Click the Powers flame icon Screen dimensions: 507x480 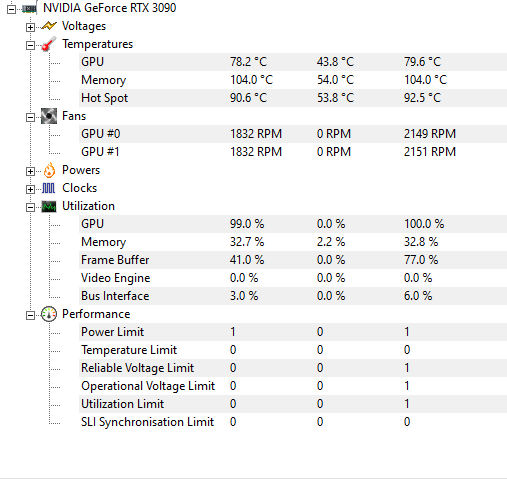pos(49,170)
